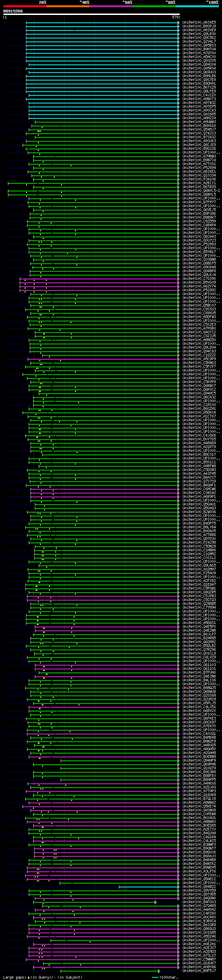Click hit label UniRef100_Q6NYL5-2
Viewport: 222px width, 980px height.
point(201,191)
